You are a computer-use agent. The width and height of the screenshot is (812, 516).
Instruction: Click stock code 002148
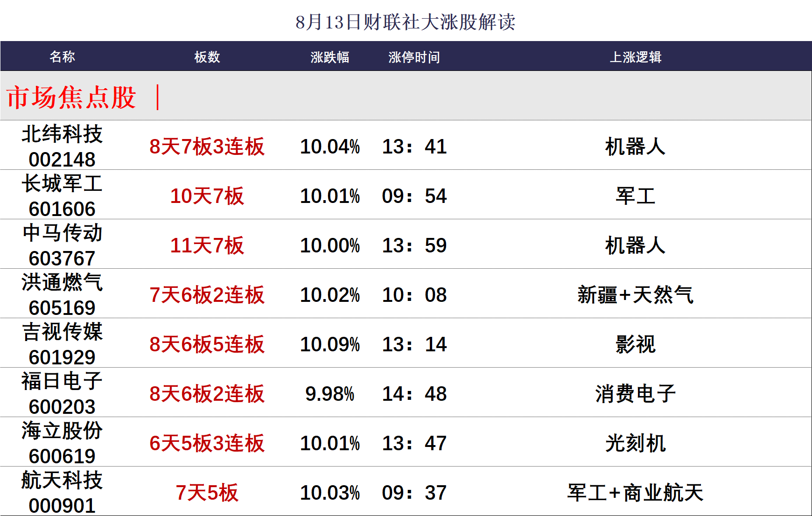click(62, 160)
